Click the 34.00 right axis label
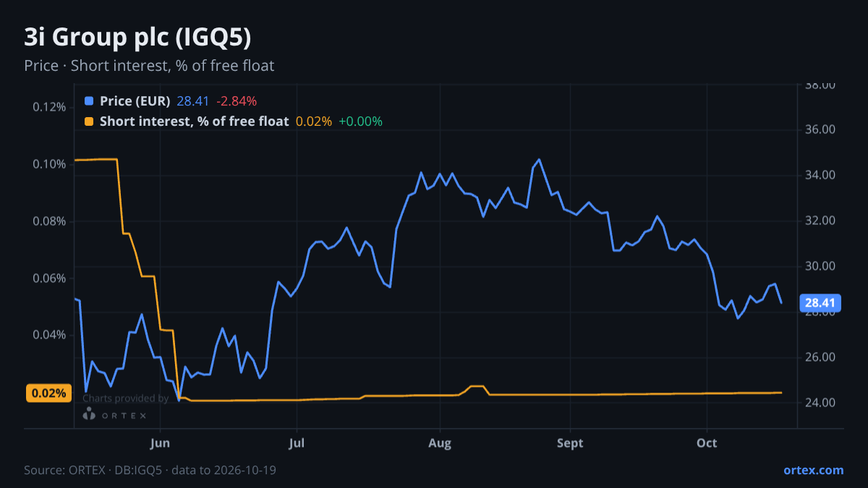 (820, 176)
